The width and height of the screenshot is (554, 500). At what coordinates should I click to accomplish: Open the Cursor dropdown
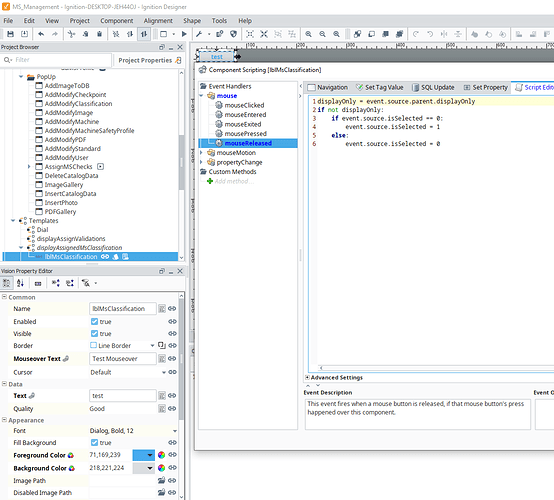click(164, 372)
